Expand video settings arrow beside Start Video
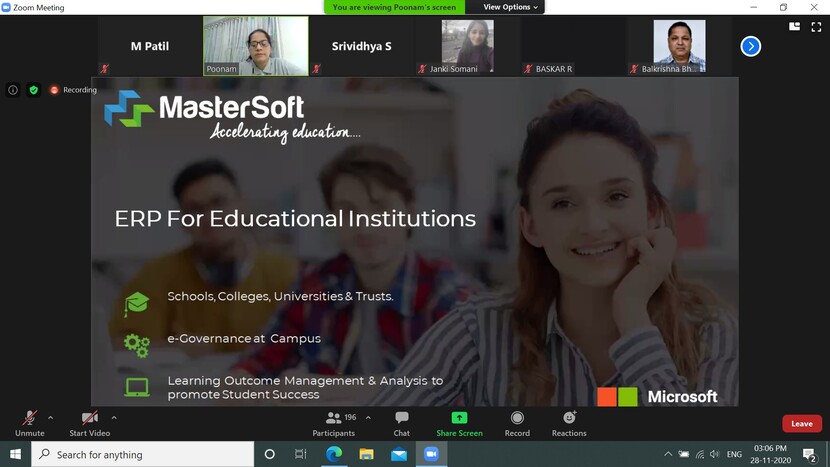This screenshot has height=467, width=830. pos(114,417)
